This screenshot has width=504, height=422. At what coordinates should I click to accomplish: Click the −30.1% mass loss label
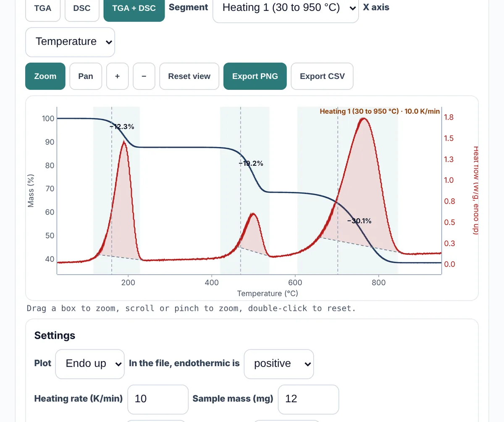tap(359, 221)
